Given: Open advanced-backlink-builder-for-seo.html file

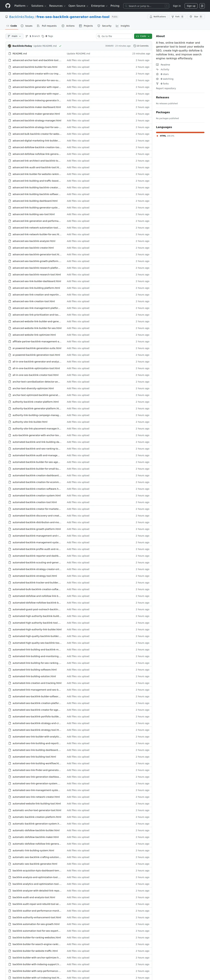Looking at the screenshot, I should coord(35,67).
